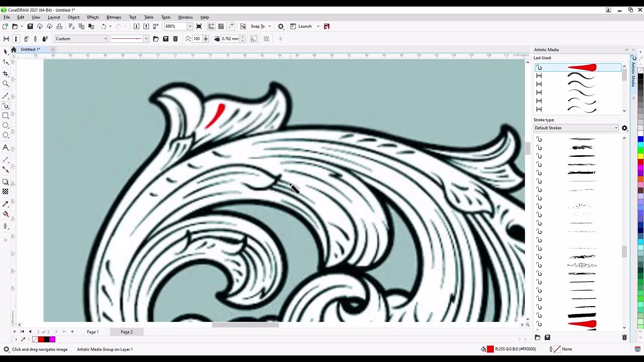This screenshot has height=362, width=644.
Task: Toggle show rulers
Action: [211, 26]
